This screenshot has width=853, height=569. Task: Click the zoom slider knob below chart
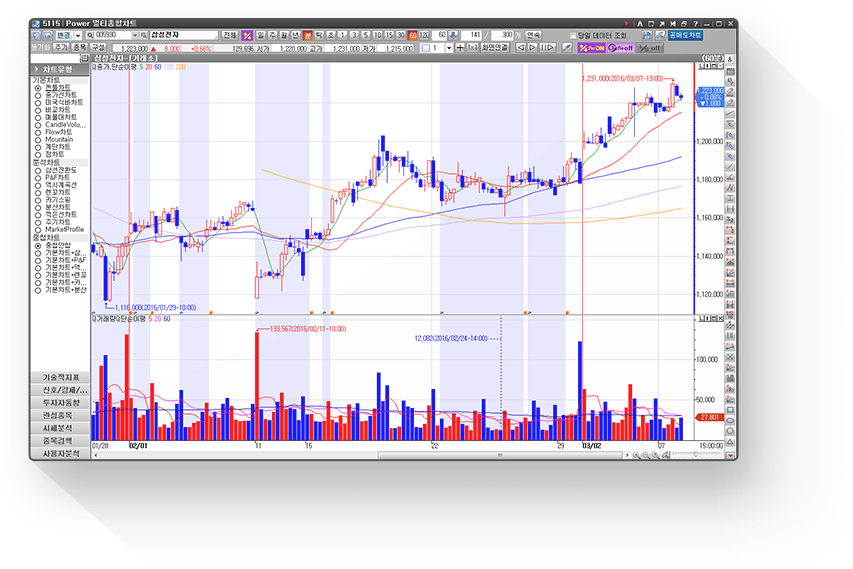(696, 454)
